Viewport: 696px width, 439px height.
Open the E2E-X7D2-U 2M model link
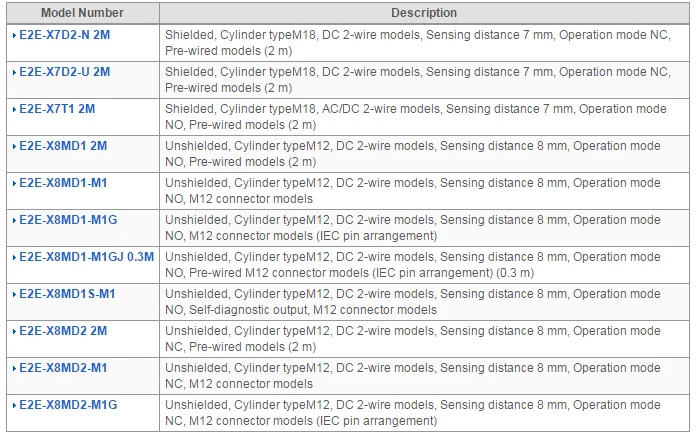click(x=64, y=72)
